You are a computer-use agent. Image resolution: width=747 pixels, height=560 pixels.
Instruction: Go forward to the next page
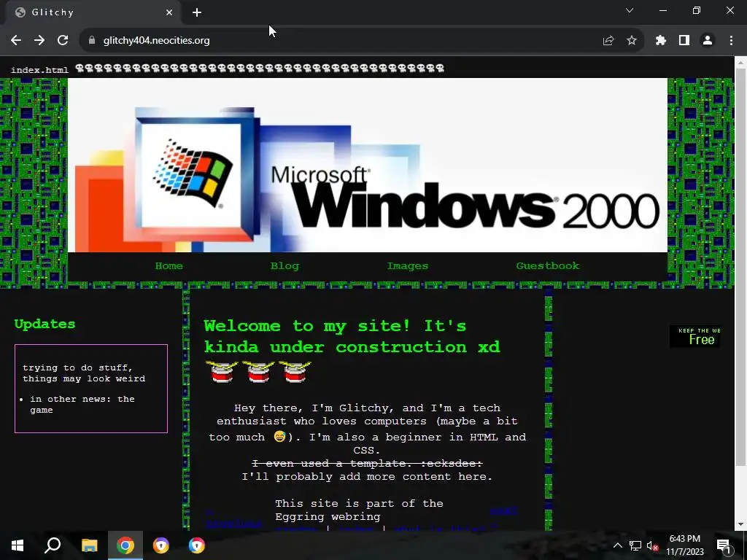click(39, 41)
